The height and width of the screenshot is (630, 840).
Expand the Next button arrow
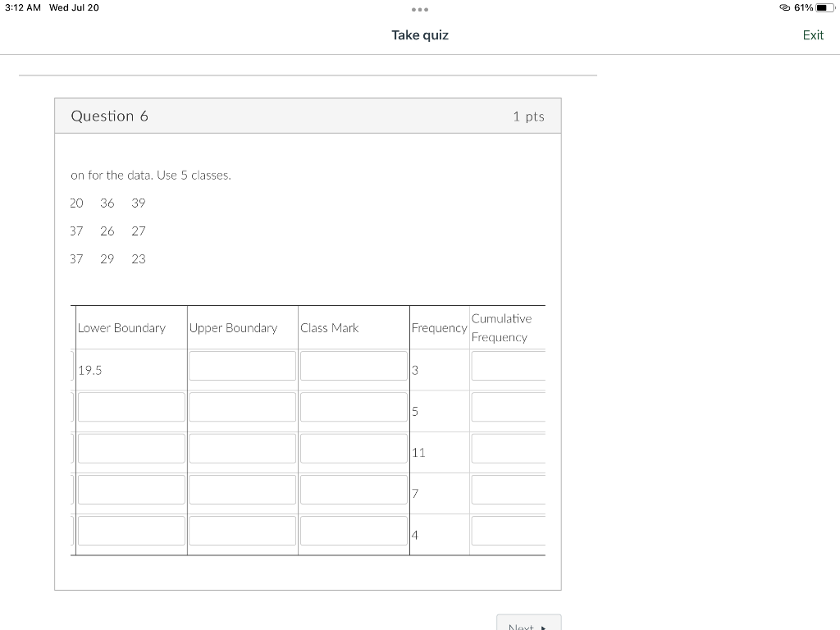[x=545, y=626]
